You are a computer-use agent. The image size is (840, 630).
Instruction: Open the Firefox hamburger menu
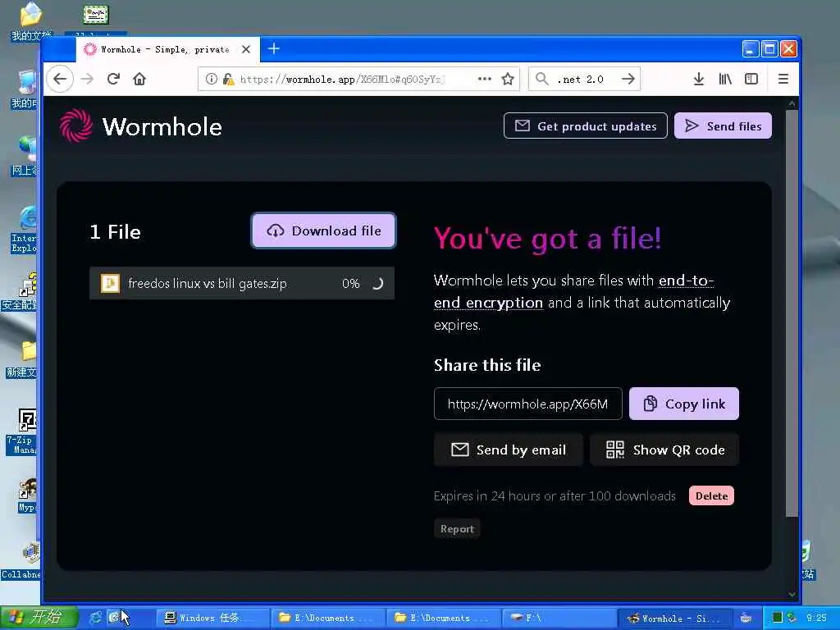pos(783,80)
